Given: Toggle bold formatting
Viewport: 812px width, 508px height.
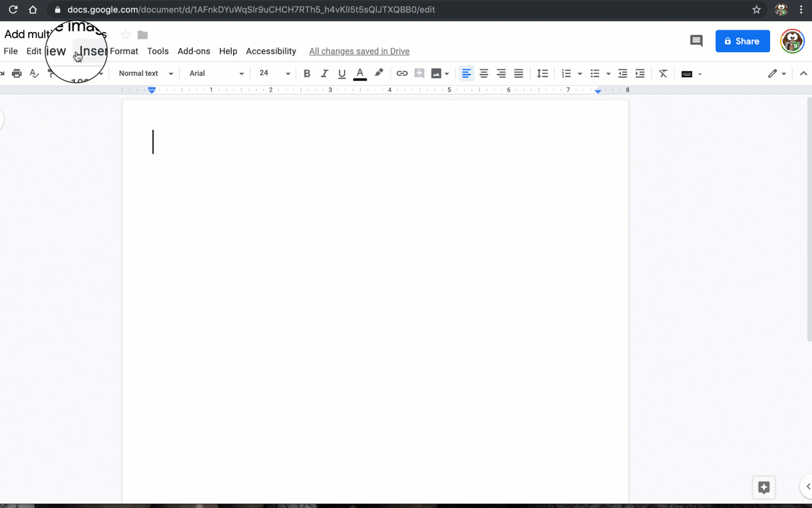Looking at the screenshot, I should [306, 73].
